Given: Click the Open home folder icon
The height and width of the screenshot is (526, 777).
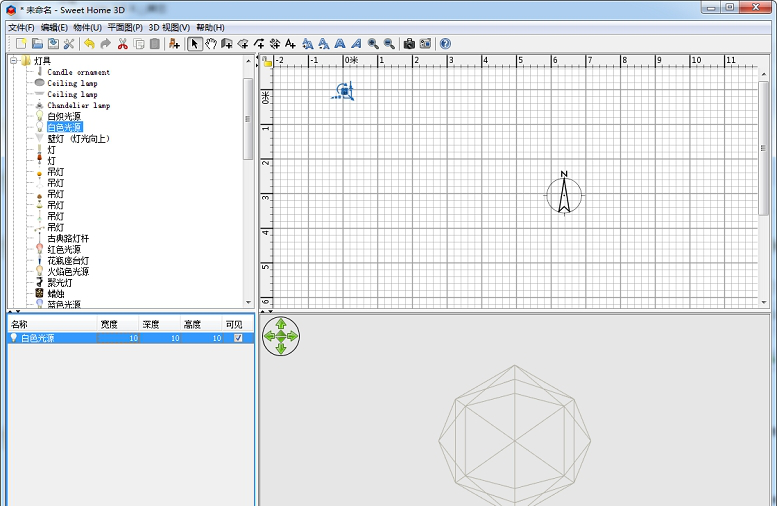Looking at the screenshot, I should (x=37, y=44).
